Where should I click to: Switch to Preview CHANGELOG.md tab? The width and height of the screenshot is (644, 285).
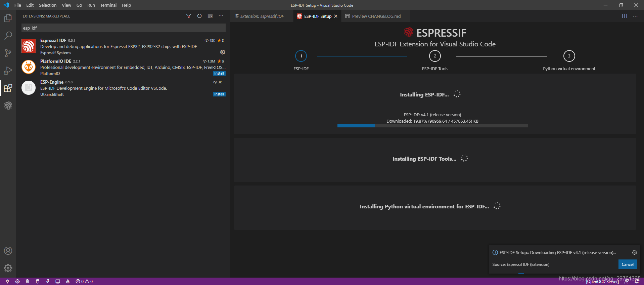375,16
